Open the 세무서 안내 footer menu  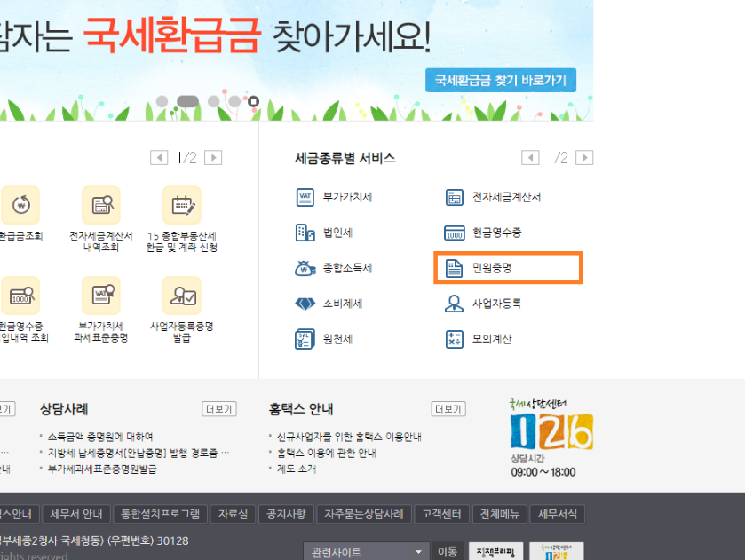[x=76, y=514]
